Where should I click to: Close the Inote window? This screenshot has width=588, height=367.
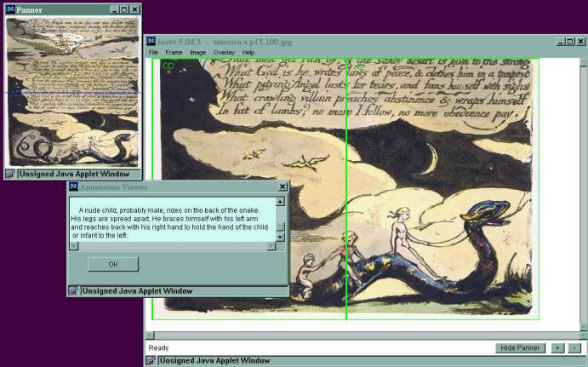point(580,42)
